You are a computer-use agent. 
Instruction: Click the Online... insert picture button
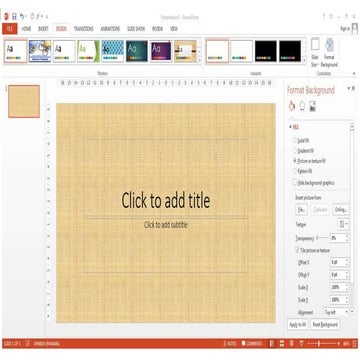pyautogui.click(x=341, y=210)
